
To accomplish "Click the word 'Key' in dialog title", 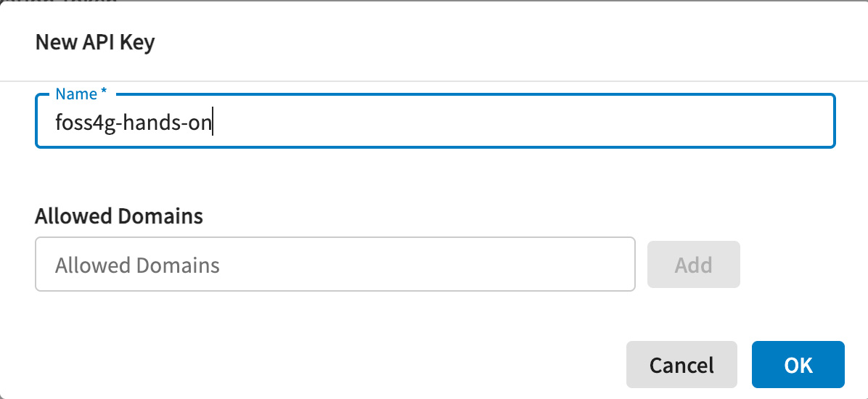I will (x=139, y=42).
